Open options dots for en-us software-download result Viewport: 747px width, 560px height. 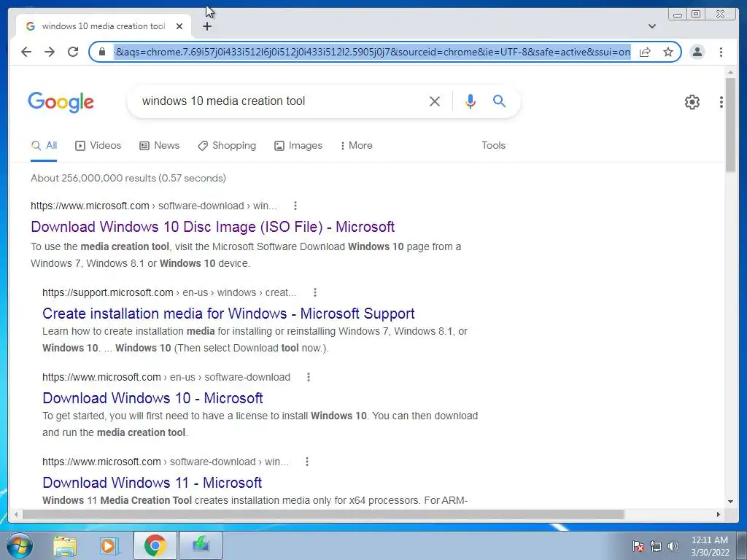[x=309, y=377]
